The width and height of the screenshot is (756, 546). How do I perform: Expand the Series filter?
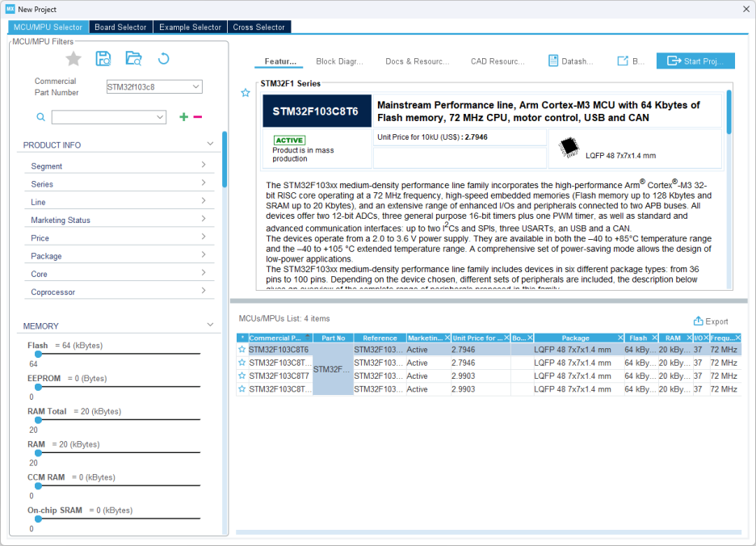204,183
